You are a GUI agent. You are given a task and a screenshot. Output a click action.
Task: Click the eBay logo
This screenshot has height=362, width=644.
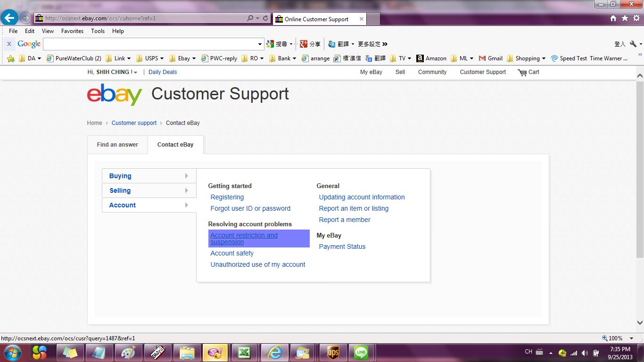[x=115, y=94]
